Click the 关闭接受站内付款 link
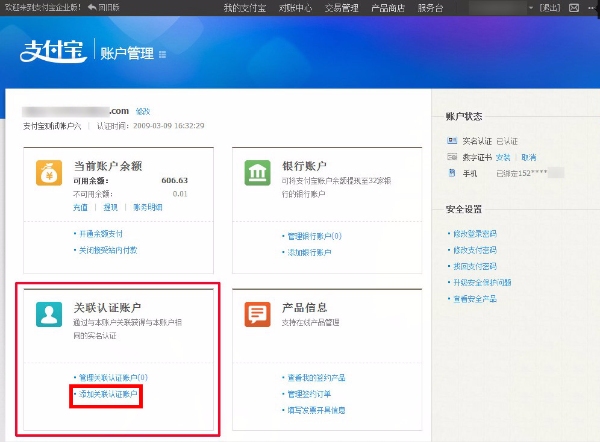600x442 pixels. click(x=108, y=250)
